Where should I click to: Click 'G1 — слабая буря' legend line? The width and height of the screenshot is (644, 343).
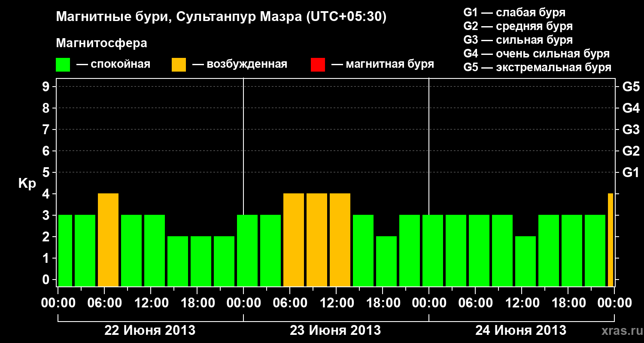click(514, 12)
